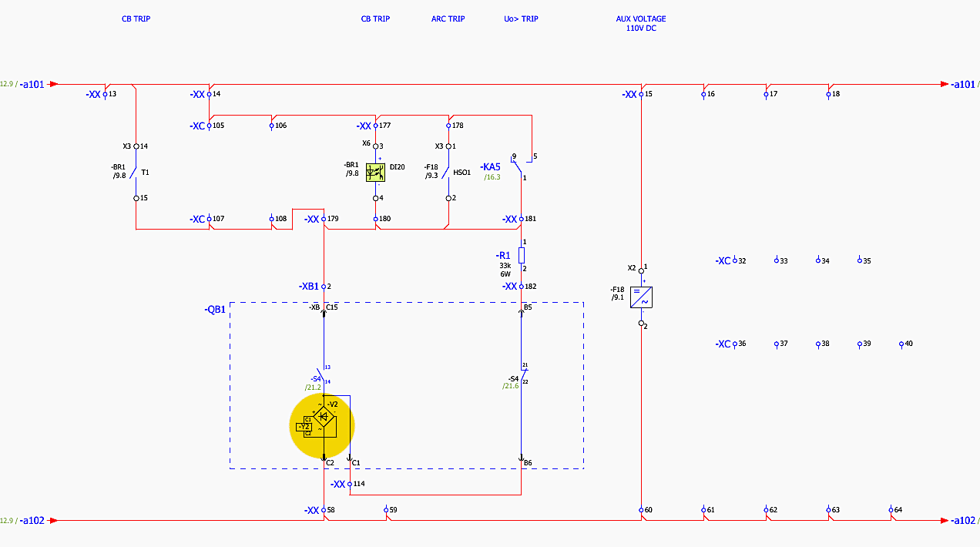980x547 pixels.
Task: Click terminal -XC 105
Action: (207, 126)
